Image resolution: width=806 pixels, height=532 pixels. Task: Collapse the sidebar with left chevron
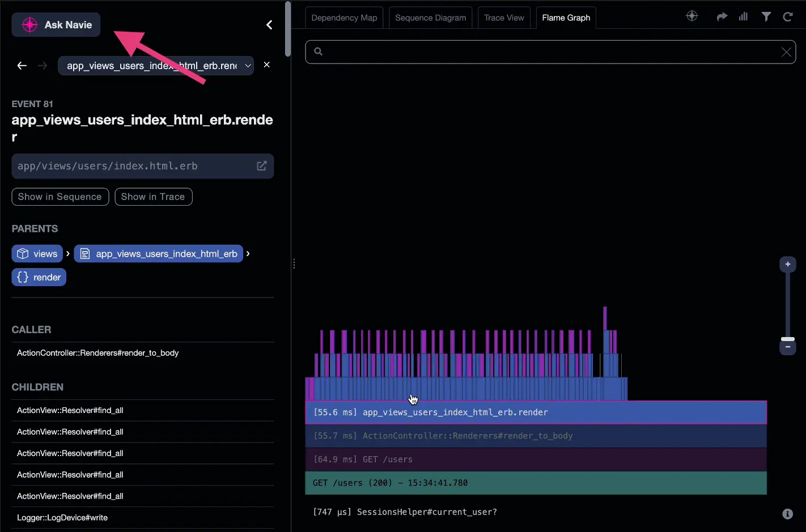coord(269,25)
